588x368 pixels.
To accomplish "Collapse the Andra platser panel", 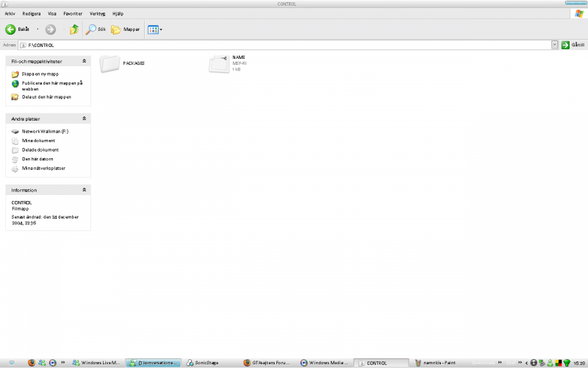I will point(84,118).
